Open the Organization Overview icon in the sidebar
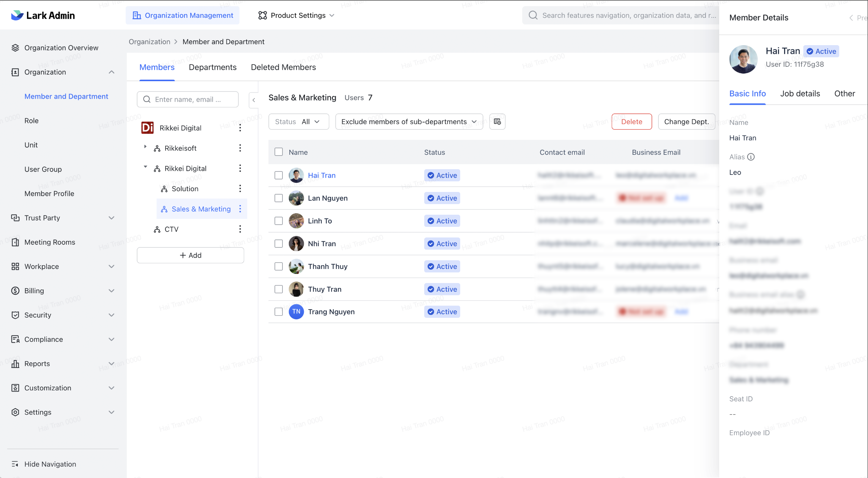 15,48
